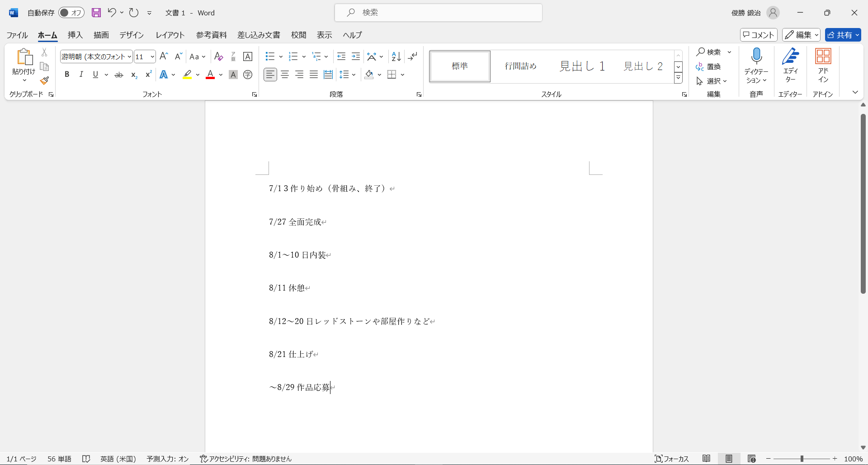This screenshot has height=465, width=868.
Task: Collapse the ribbon chevron
Action: point(855,92)
